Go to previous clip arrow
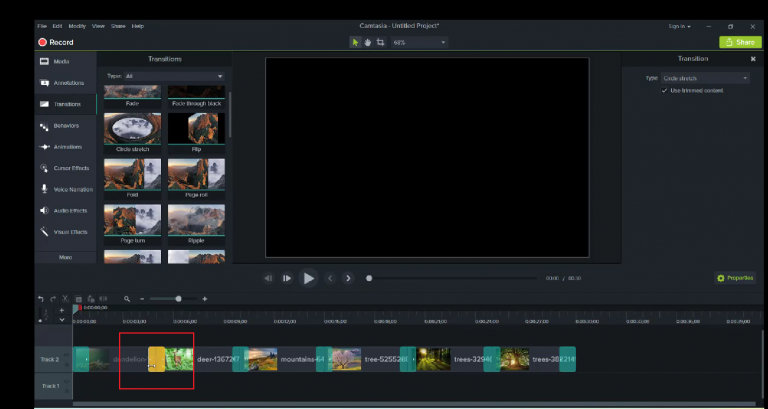 (x=330, y=278)
